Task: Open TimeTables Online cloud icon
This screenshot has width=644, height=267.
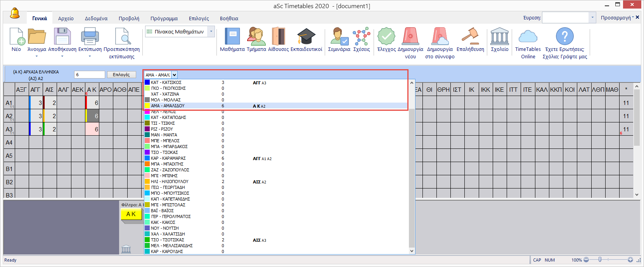Action: pyautogui.click(x=528, y=37)
